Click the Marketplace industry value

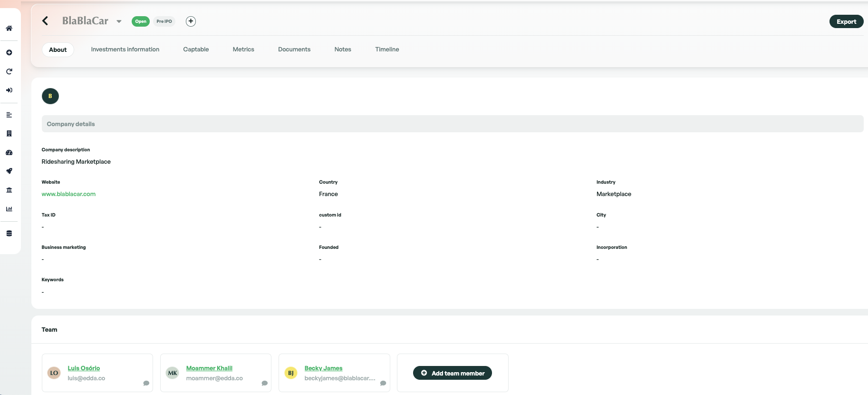(614, 194)
